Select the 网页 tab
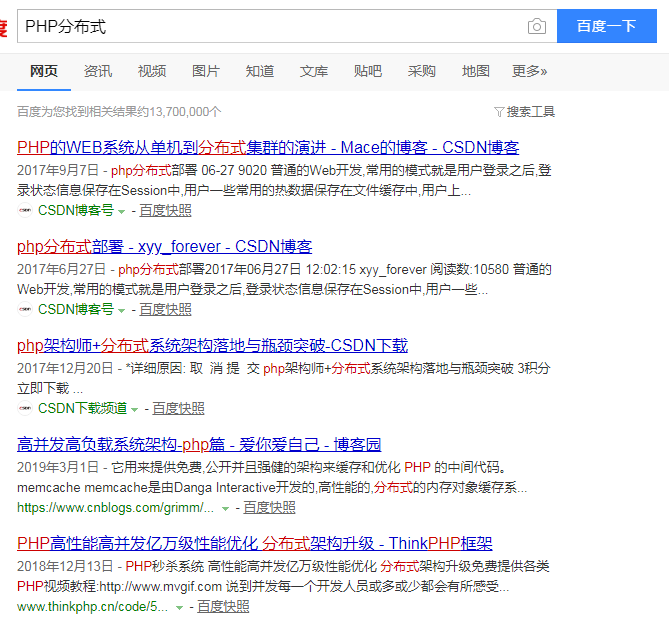This screenshot has width=669, height=625. [44, 71]
